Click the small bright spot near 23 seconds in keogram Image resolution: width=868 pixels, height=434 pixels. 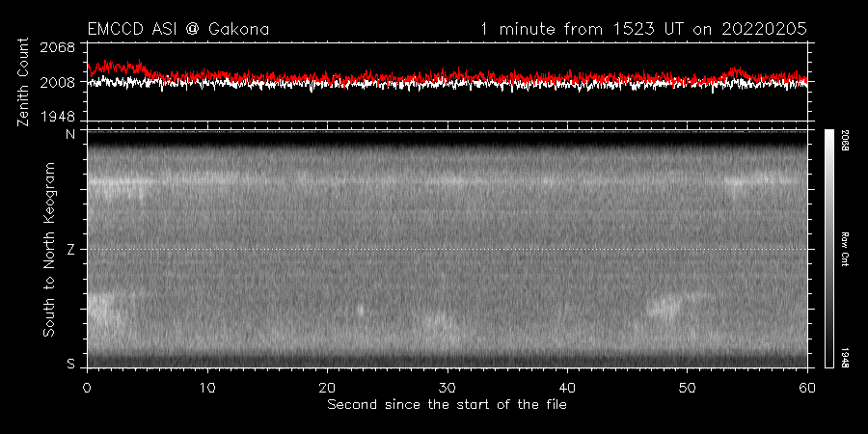point(361,310)
